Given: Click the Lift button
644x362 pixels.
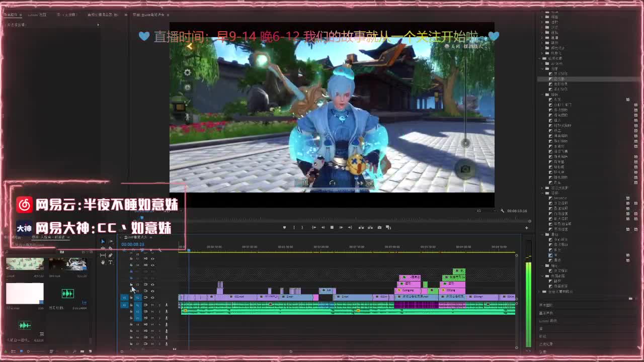Looking at the screenshot, I should pos(361,227).
